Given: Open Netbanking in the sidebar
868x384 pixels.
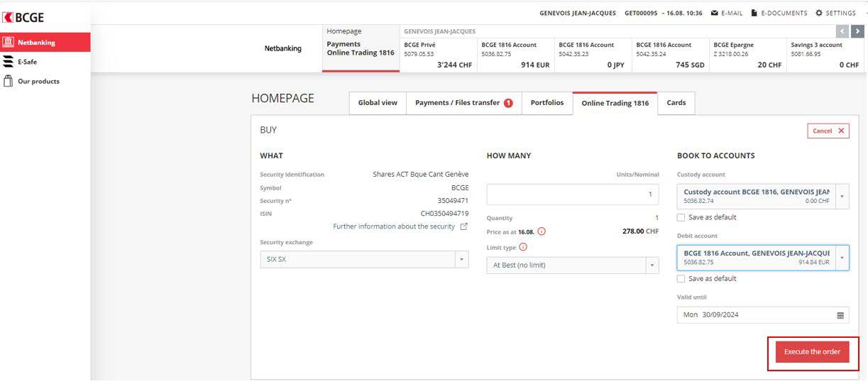Looking at the screenshot, I should 45,43.
